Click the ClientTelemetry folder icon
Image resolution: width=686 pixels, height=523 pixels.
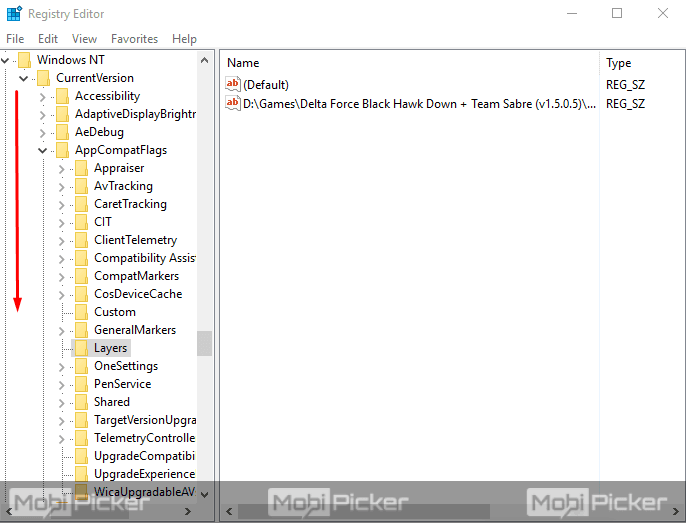pyautogui.click(x=81, y=240)
